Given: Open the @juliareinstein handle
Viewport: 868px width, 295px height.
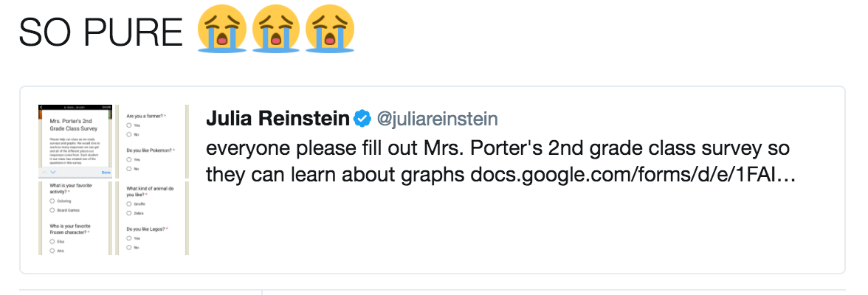Looking at the screenshot, I should click(438, 119).
